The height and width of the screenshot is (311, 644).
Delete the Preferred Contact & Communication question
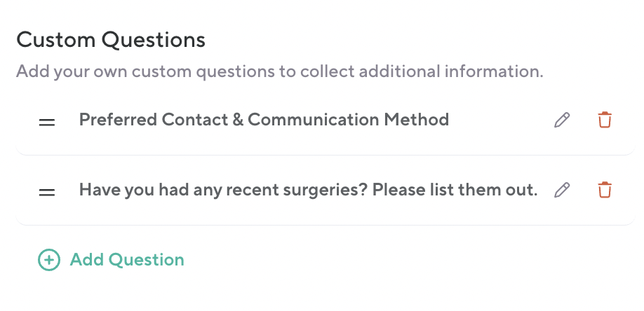(x=604, y=120)
